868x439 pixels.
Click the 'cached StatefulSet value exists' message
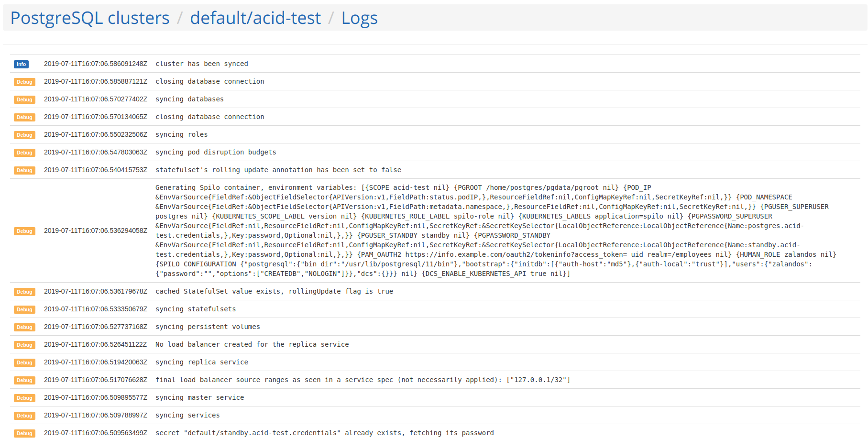click(274, 291)
